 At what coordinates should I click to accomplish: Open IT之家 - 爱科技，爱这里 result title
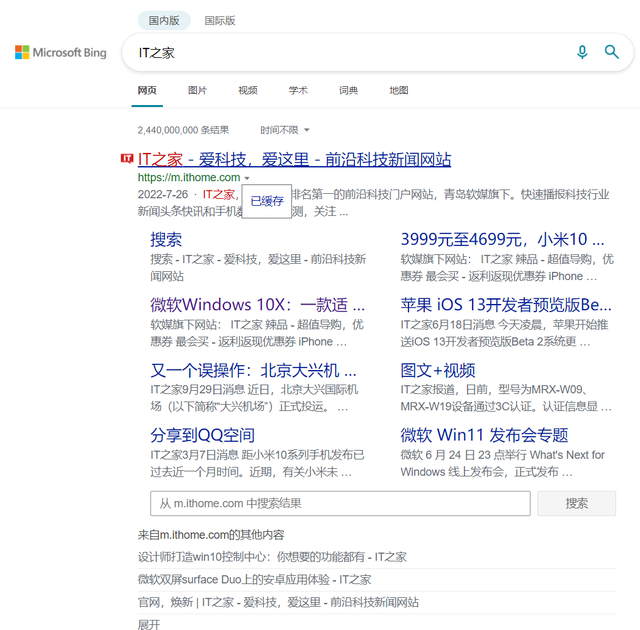click(x=294, y=159)
